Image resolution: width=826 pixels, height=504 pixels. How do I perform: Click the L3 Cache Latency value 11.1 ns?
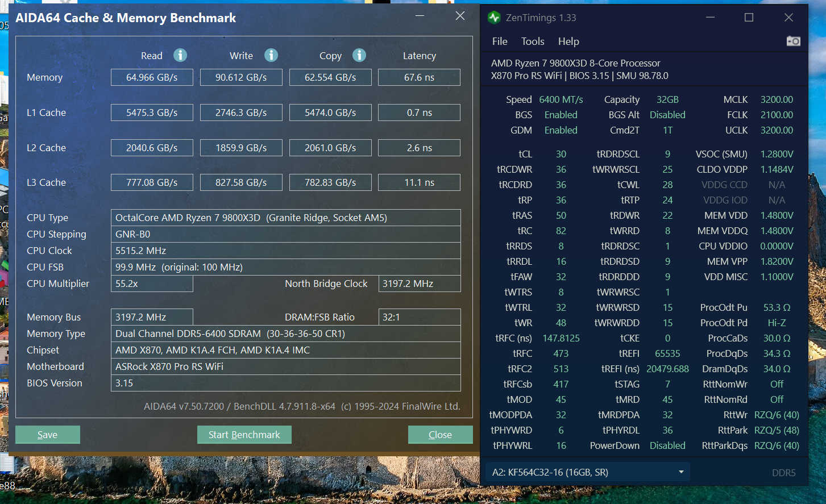point(420,182)
